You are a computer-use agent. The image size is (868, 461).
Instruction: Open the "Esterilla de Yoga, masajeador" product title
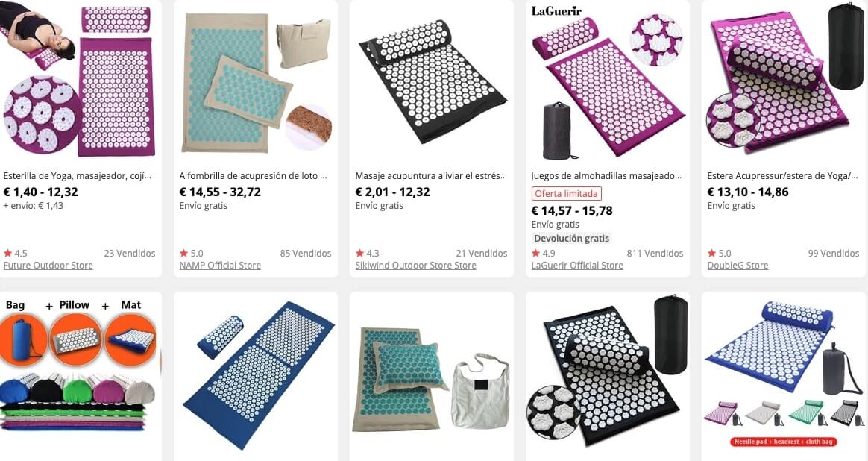click(x=78, y=177)
